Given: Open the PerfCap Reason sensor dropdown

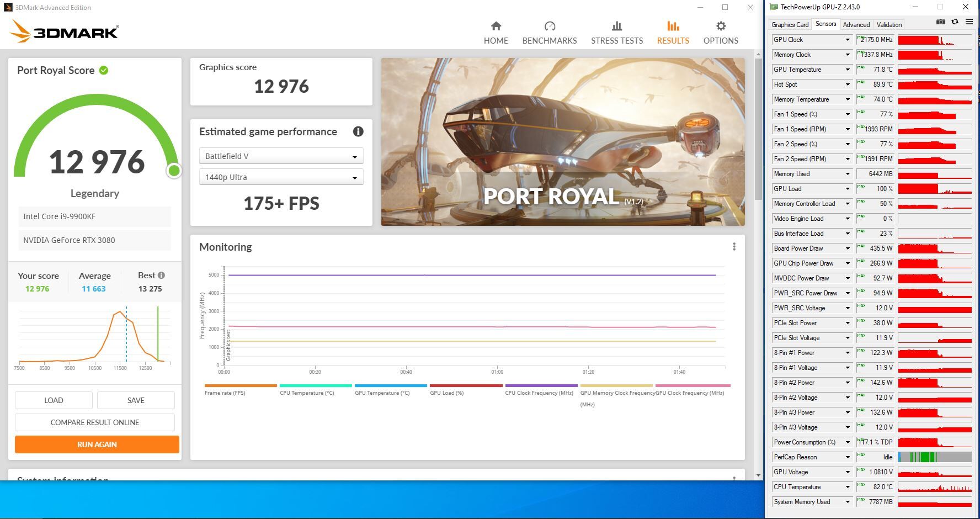Looking at the screenshot, I should click(848, 457).
